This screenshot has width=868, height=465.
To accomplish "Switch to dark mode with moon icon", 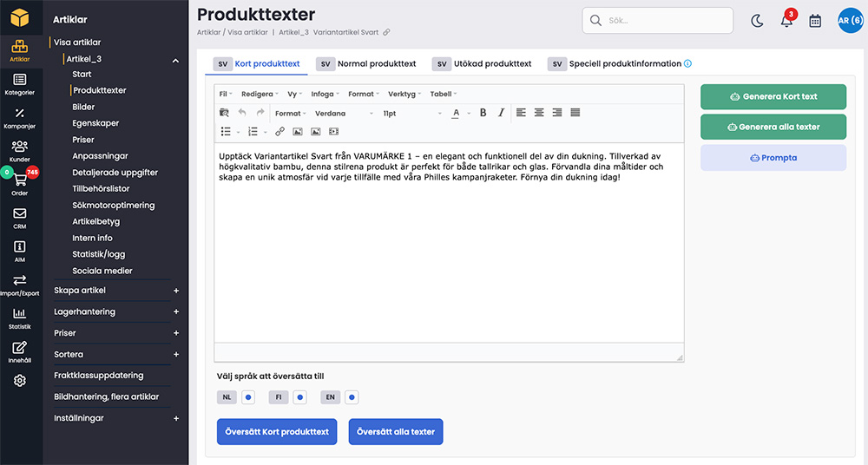I will (757, 21).
